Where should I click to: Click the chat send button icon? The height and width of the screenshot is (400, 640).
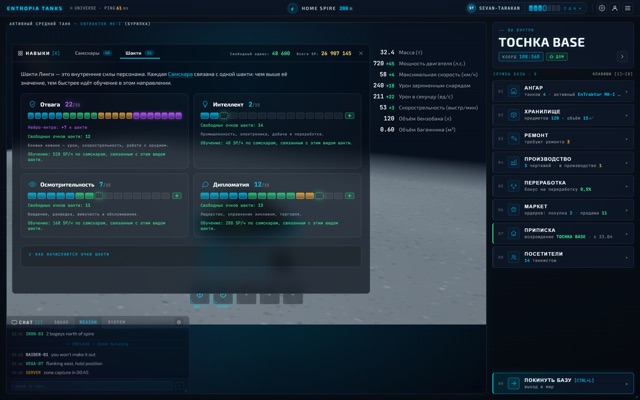[x=180, y=386]
